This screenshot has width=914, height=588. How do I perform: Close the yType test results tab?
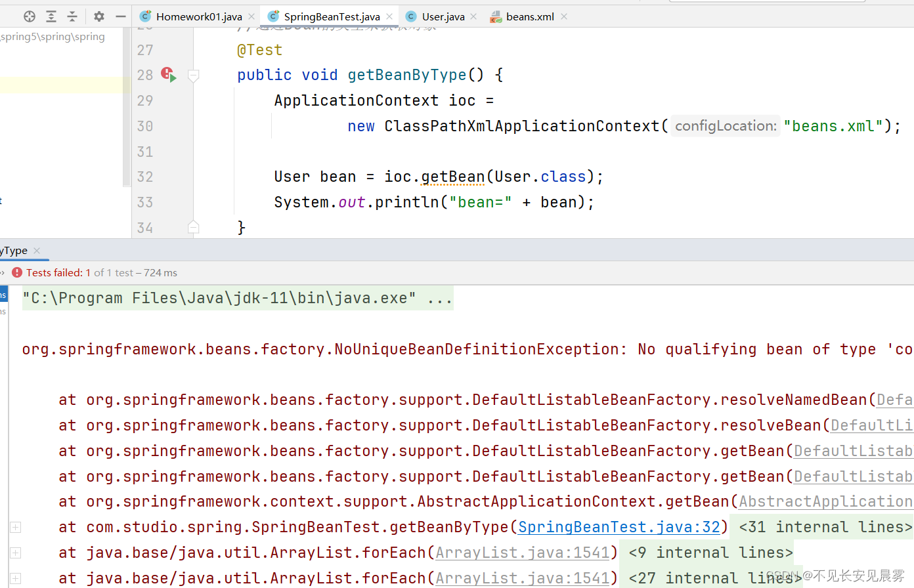(37, 250)
